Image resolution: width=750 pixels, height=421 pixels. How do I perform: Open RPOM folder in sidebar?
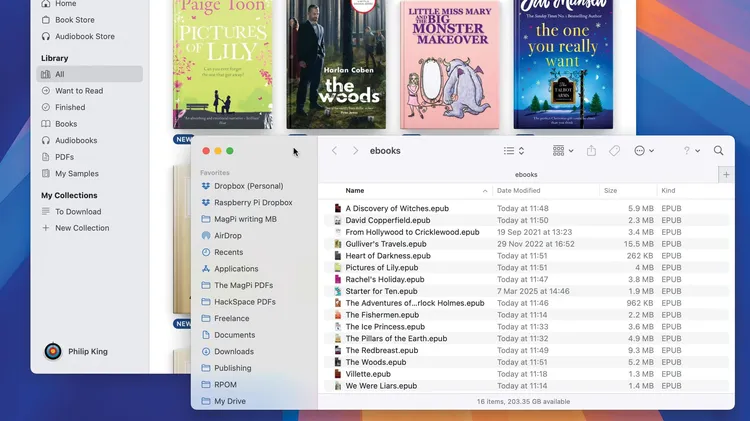(x=219, y=385)
